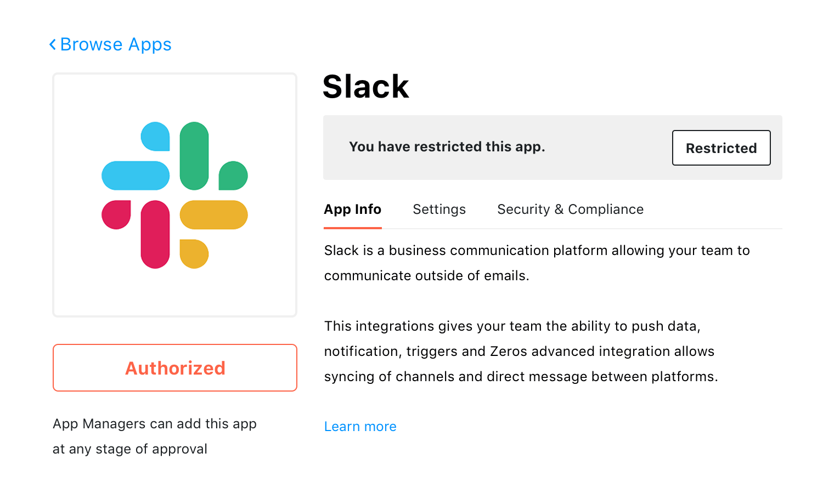Click the green teardrop of the Slack logo

tap(233, 175)
